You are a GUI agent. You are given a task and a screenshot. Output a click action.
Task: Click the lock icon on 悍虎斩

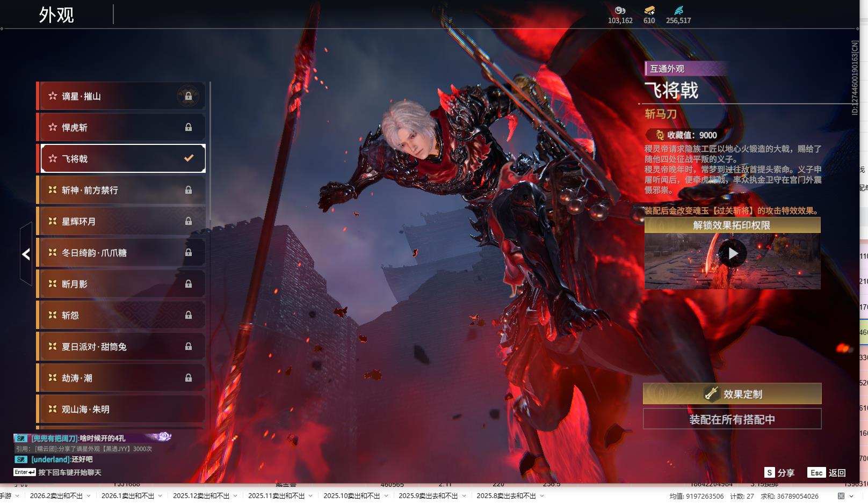[x=189, y=127]
